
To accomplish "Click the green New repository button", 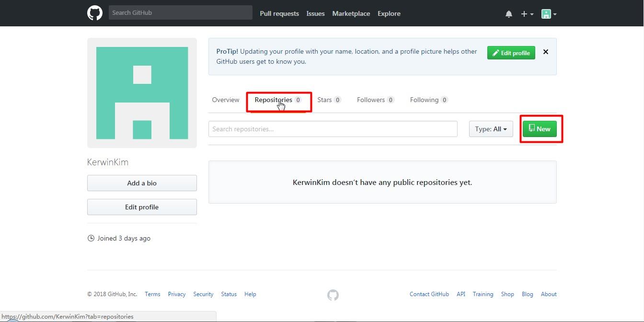I will coord(540,129).
